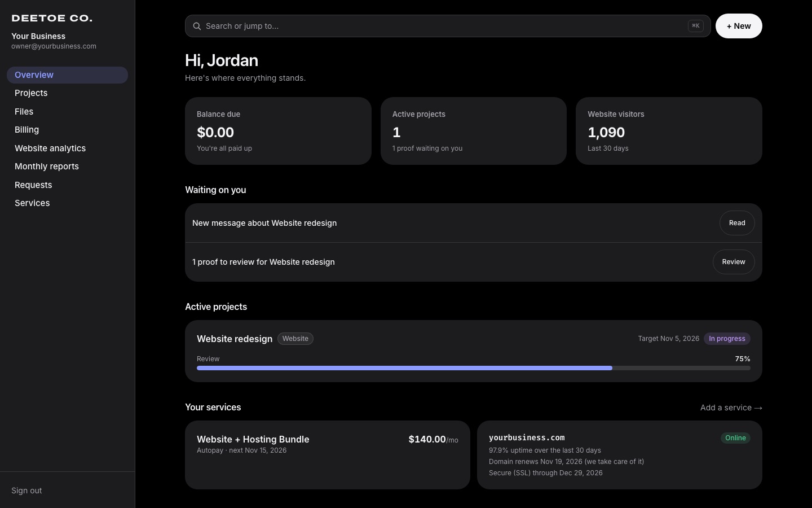Open the Balance due card
The height and width of the screenshot is (508, 812).
278,131
